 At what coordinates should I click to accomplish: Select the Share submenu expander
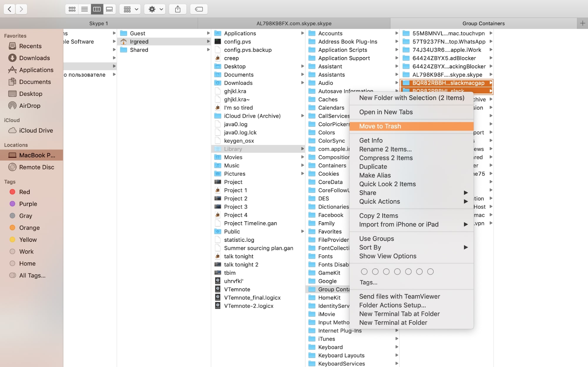tap(466, 192)
